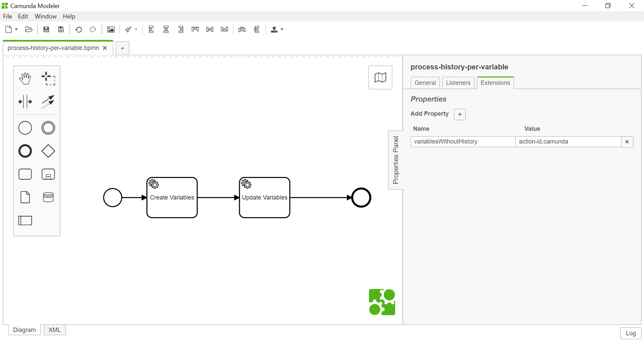Toggle the minimap map icon

[380, 77]
